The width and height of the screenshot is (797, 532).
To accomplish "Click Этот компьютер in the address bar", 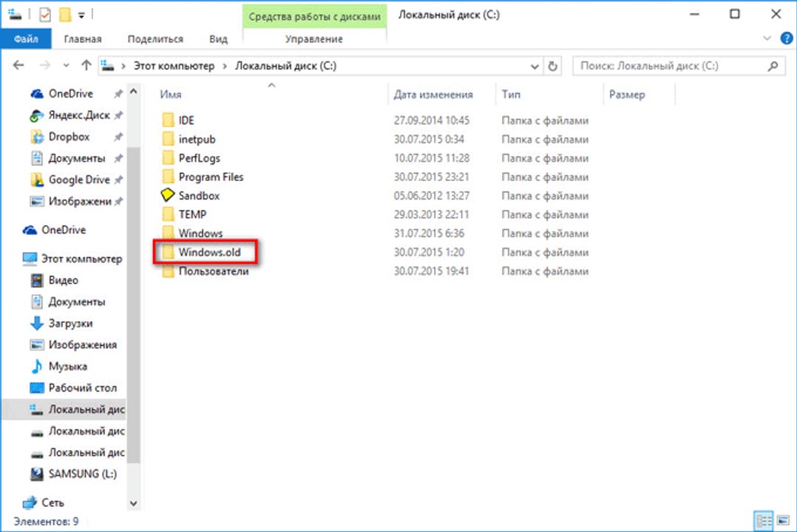I will coord(174,66).
